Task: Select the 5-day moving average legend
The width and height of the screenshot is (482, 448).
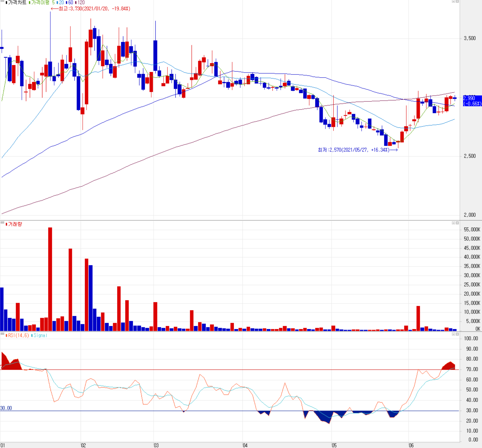Action: (x=53, y=3)
